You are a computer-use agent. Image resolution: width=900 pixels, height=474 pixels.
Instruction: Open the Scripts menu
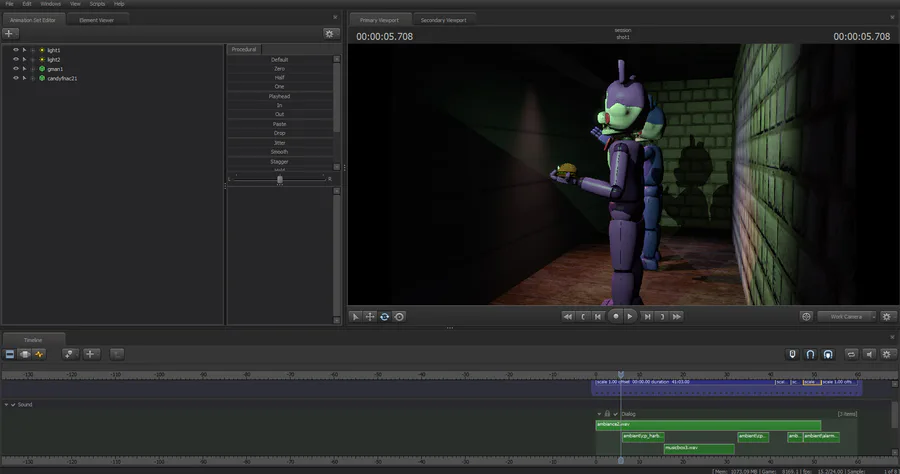pos(97,4)
